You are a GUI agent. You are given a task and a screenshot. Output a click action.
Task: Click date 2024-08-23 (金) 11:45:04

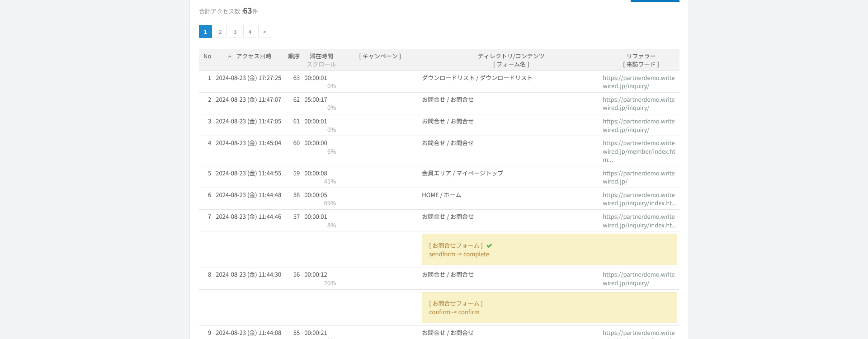click(248, 143)
